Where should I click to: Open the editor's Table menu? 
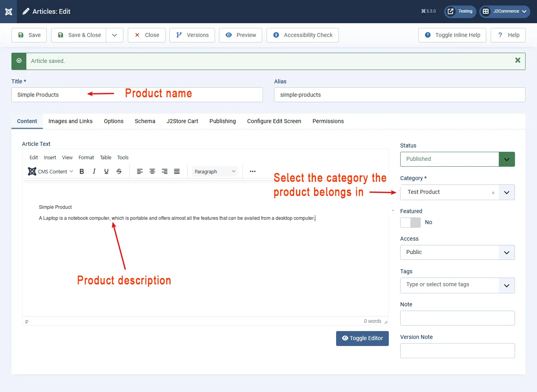(x=106, y=158)
